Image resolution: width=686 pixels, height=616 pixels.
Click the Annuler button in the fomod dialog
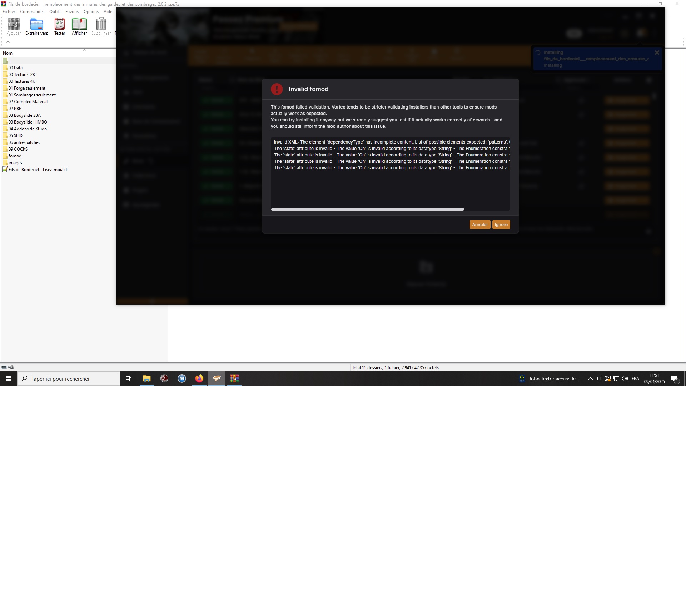[480, 225]
